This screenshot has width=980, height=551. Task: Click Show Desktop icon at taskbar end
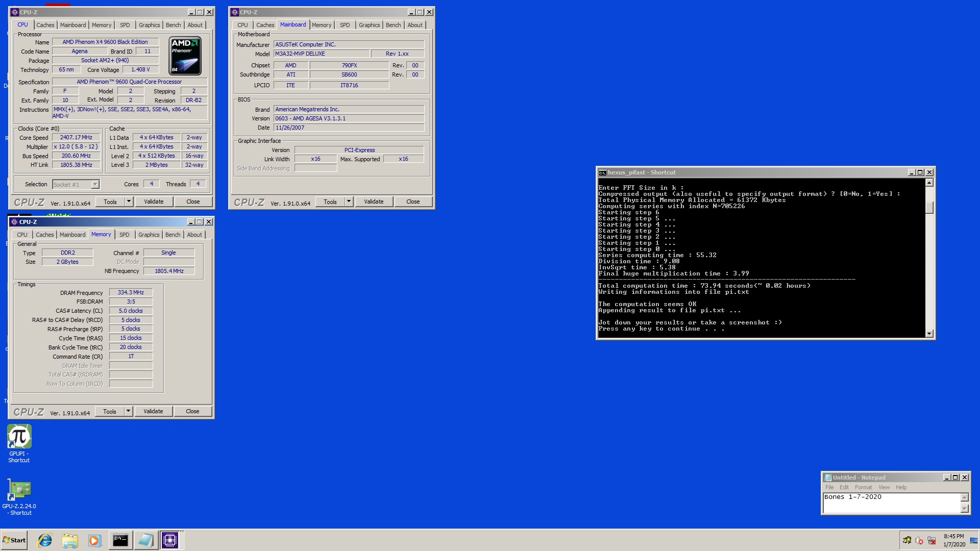point(974,540)
